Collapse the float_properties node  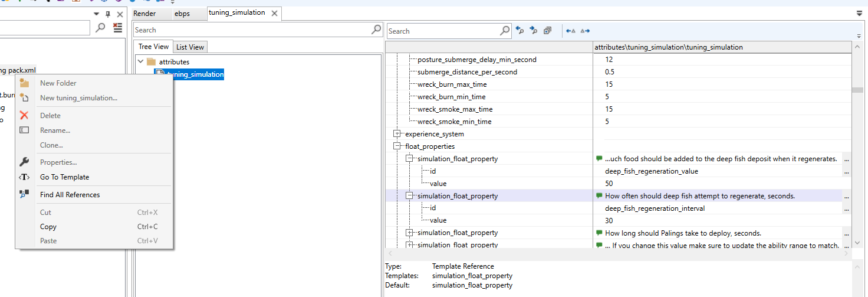click(x=397, y=146)
